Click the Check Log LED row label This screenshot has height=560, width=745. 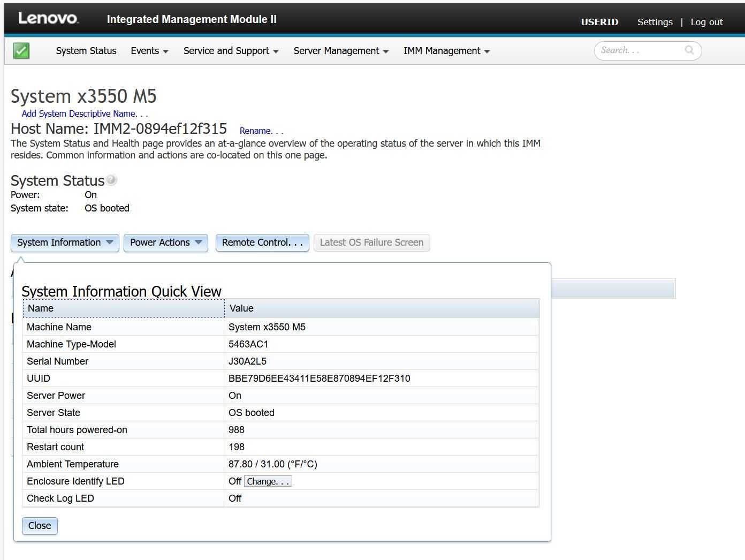(x=60, y=498)
